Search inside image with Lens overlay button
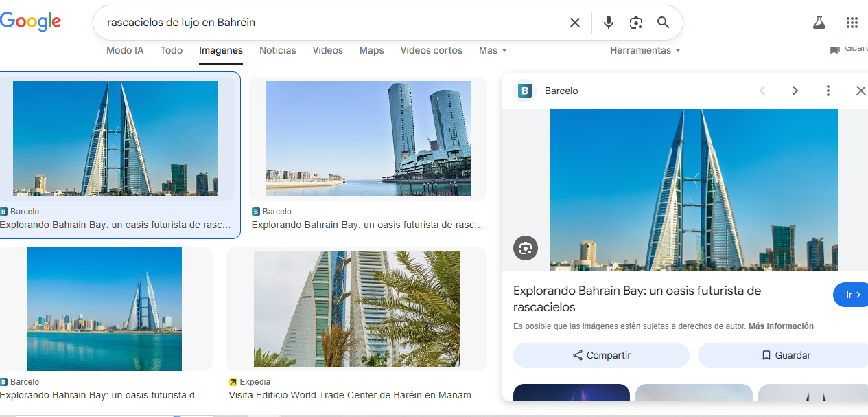 tap(526, 248)
